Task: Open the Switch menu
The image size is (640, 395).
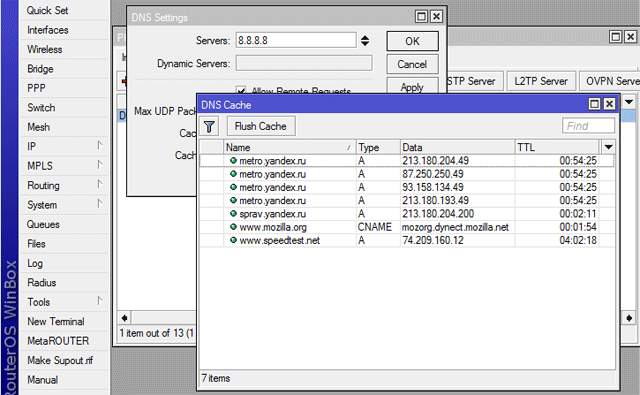Action: click(41, 108)
